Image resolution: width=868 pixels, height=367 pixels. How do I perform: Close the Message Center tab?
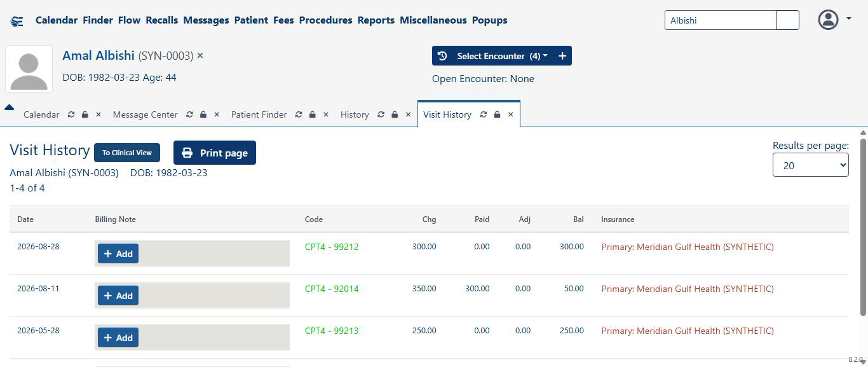[x=217, y=114]
